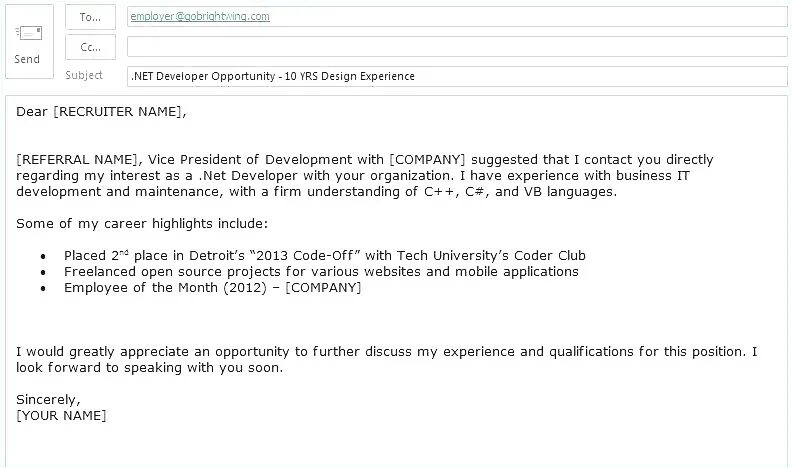Click the 'Some of my career highlights' line
Viewport: 792px width, 468px height.
(142, 224)
